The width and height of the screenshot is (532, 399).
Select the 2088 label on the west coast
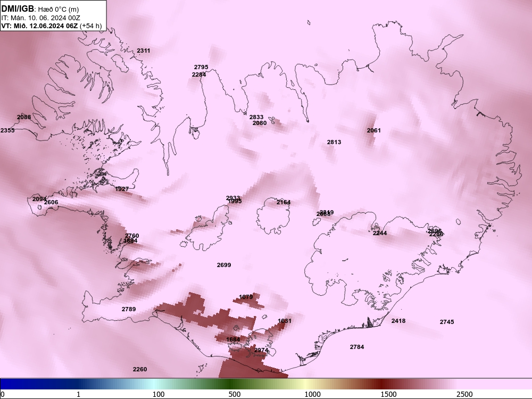(24, 117)
